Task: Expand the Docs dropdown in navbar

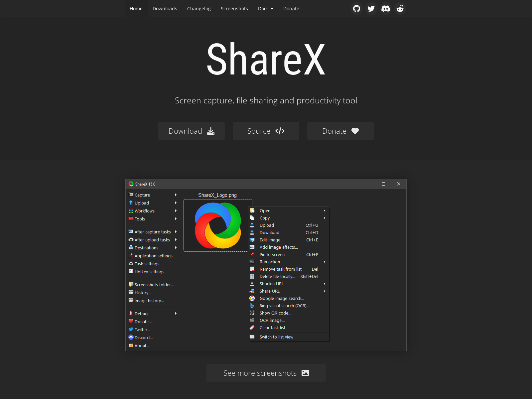Action: (x=265, y=9)
